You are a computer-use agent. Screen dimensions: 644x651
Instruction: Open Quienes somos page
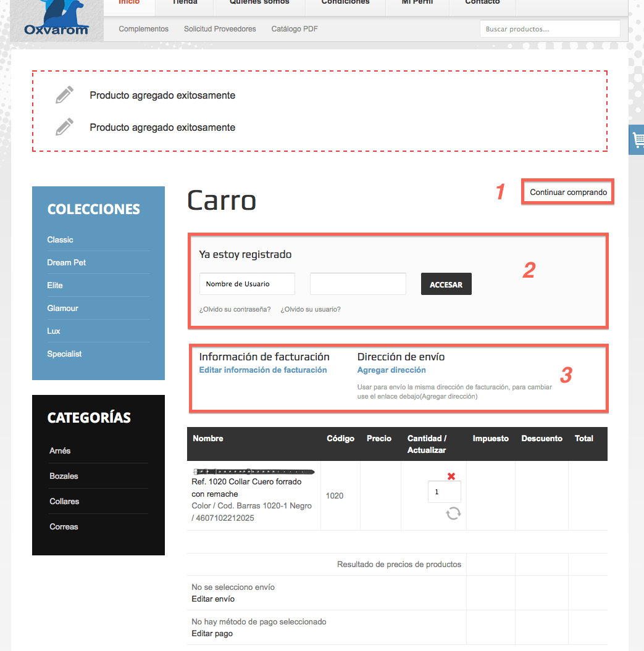(259, 2)
